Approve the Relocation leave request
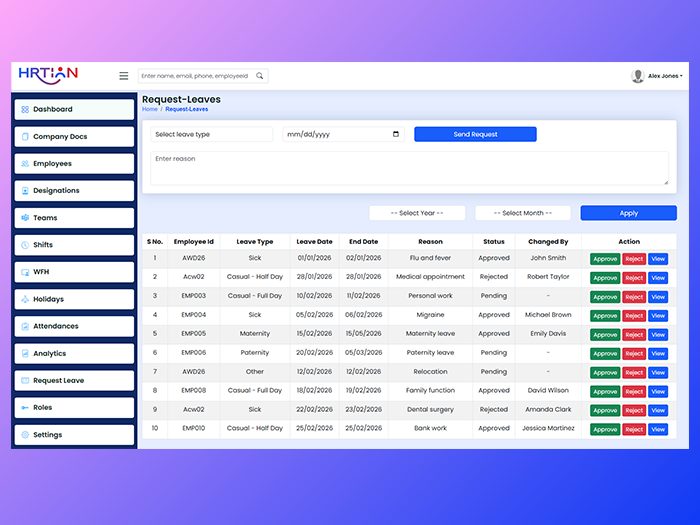Image resolution: width=700 pixels, height=525 pixels. coord(605,373)
